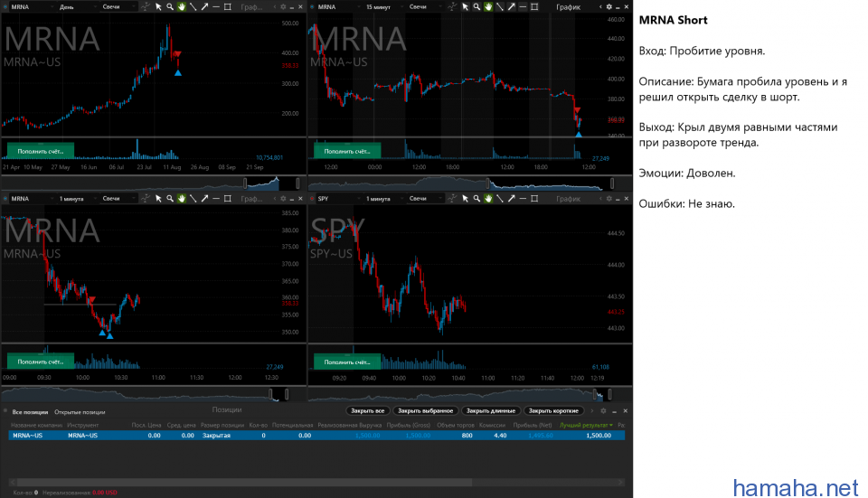Viewport: 868px width, 498px height.
Task: Select horizontal line tool in MRNA daily chart
Action: point(216,6)
